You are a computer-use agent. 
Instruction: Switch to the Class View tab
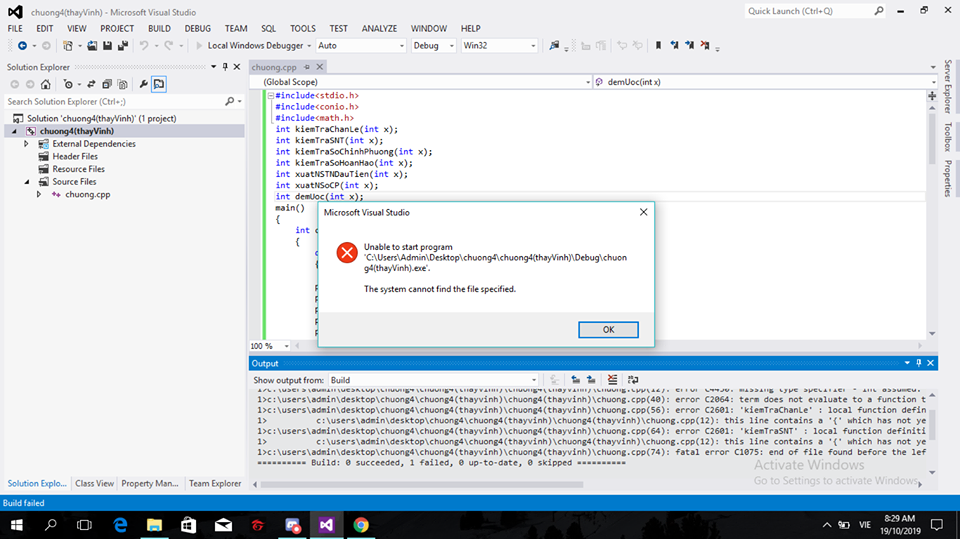click(94, 483)
